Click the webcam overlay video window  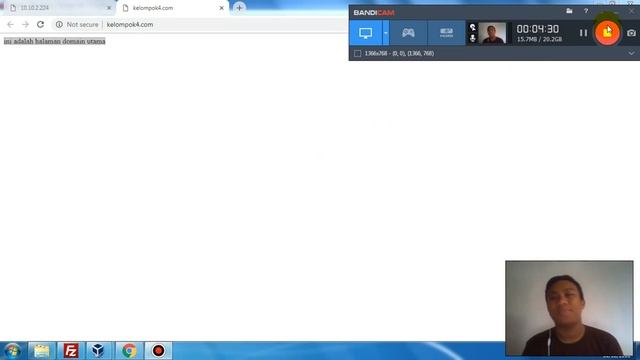(x=569, y=308)
